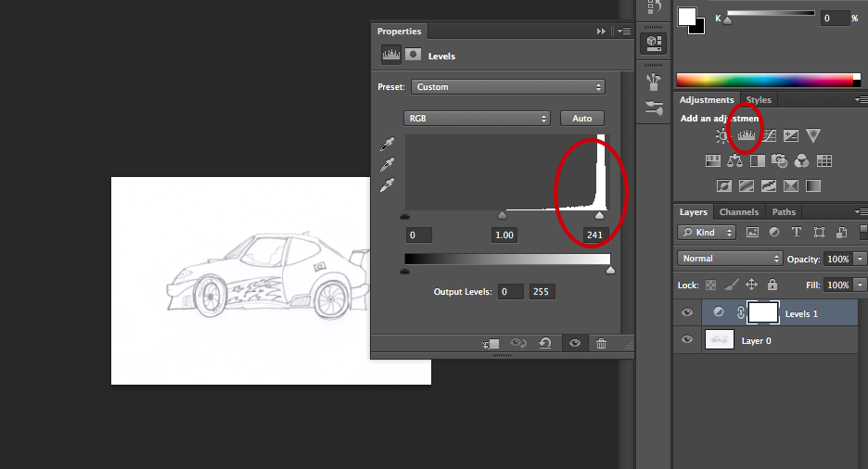Screen dimensions: 868x469
Task: Open the 3D panel icon in the dock
Action: 654,43
